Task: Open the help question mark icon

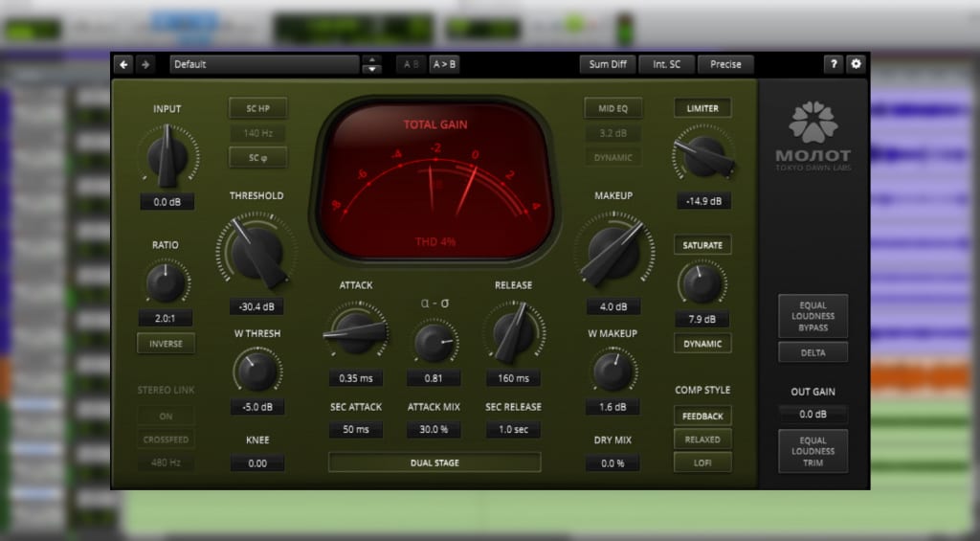Action: tap(834, 64)
